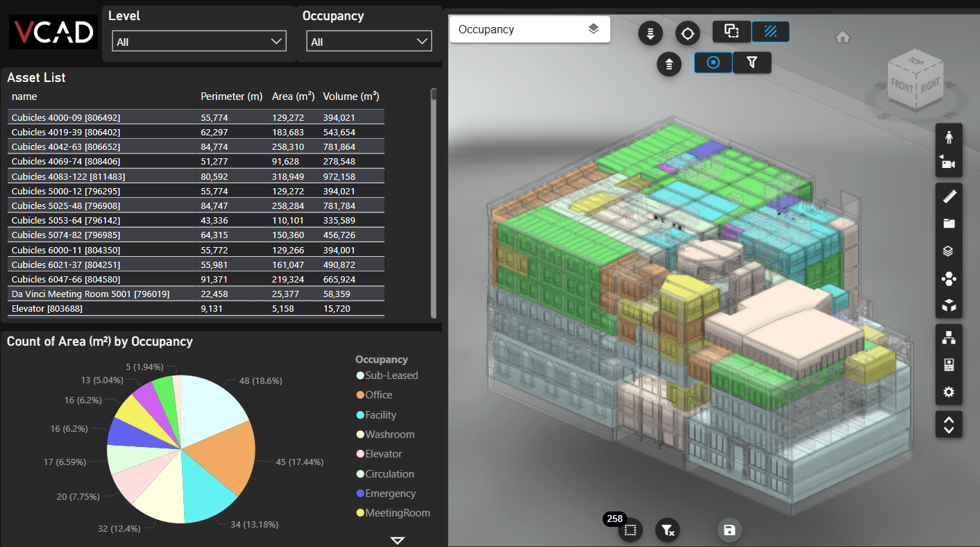Select the ruler measure tool
This screenshot has height=547, width=980.
[949, 197]
